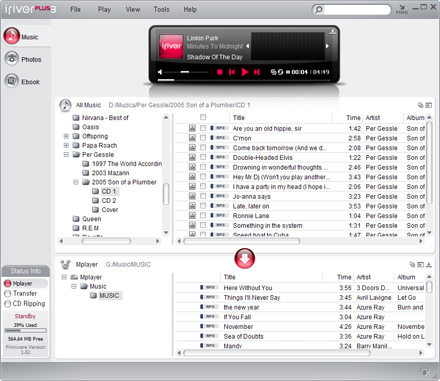Select the CD Ripping radio button

pyautogui.click(x=8, y=304)
